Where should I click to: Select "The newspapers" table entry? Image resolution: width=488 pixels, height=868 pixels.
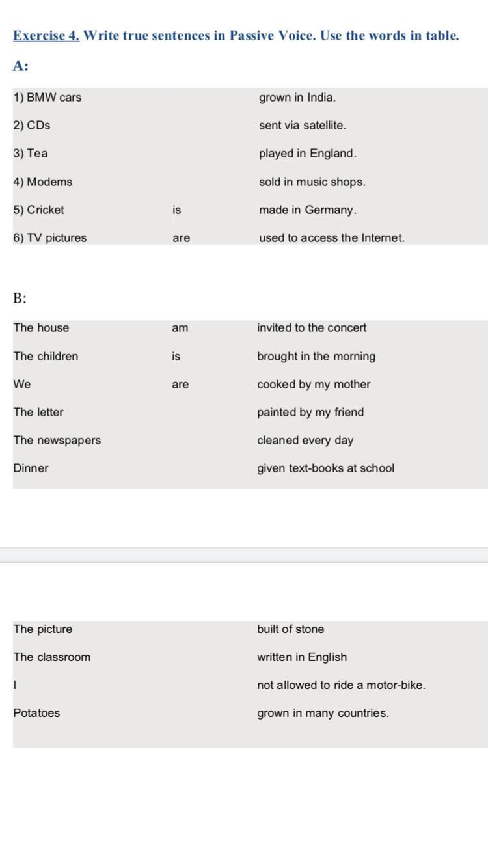pyautogui.click(x=57, y=441)
